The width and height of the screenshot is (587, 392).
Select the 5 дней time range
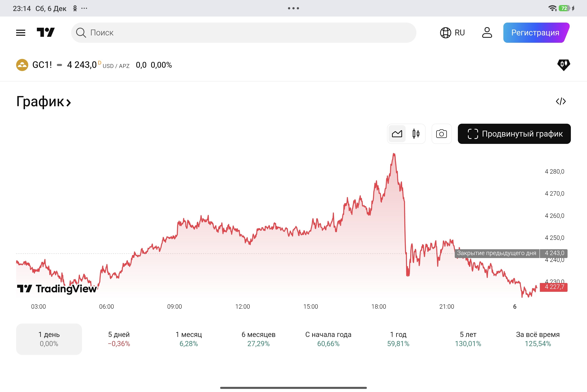pos(119,339)
